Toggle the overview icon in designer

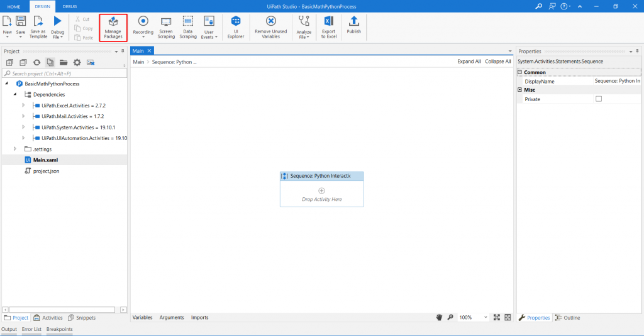(508, 317)
